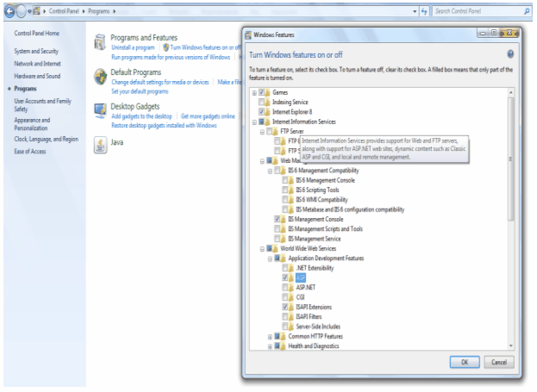This screenshot has height=392, width=537.
Task: Click the Default Programs icon
Action: 101,77
